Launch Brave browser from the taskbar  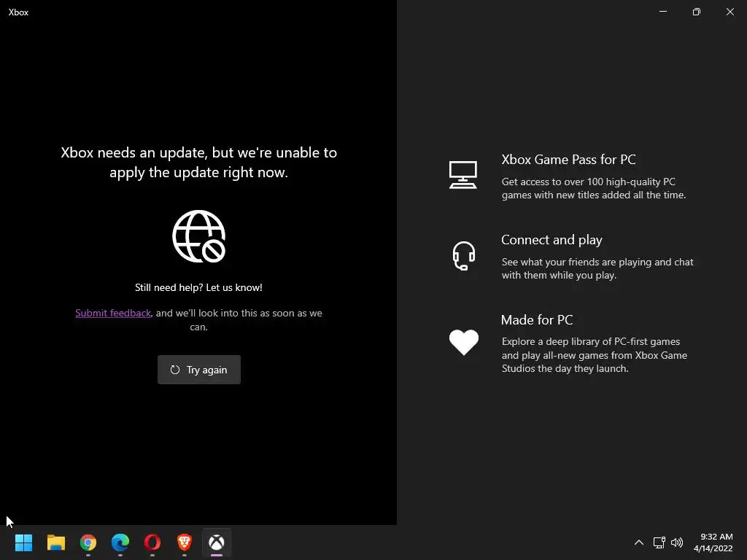click(x=185, y=542)
